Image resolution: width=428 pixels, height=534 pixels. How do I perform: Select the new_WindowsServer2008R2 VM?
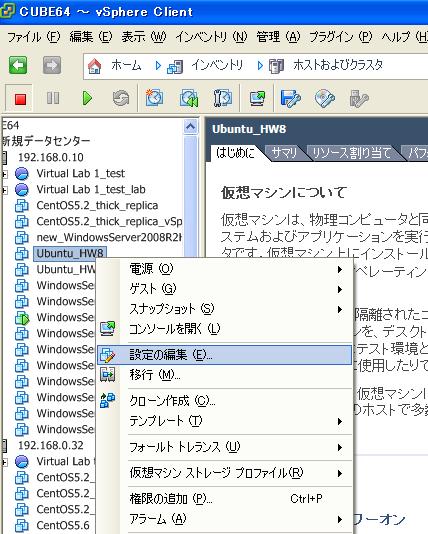[109, 237]
